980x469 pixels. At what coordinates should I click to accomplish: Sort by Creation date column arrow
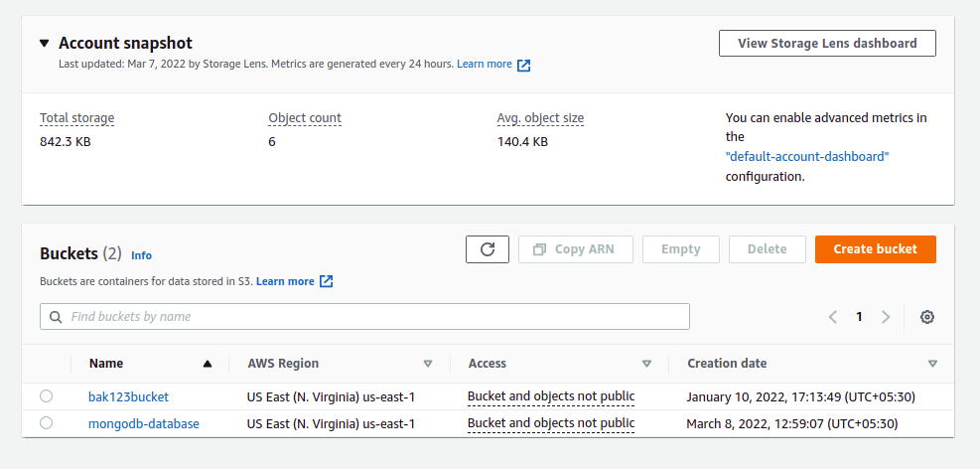[932, 364]
